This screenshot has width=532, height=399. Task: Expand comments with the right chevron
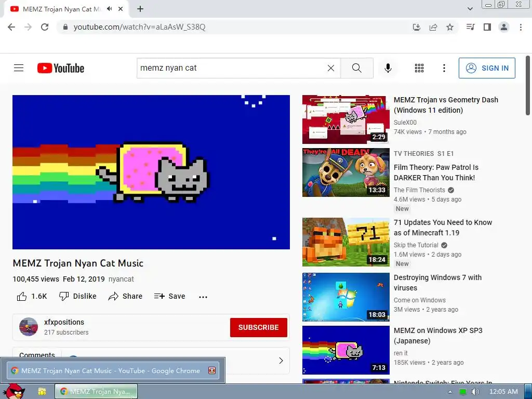281,361
